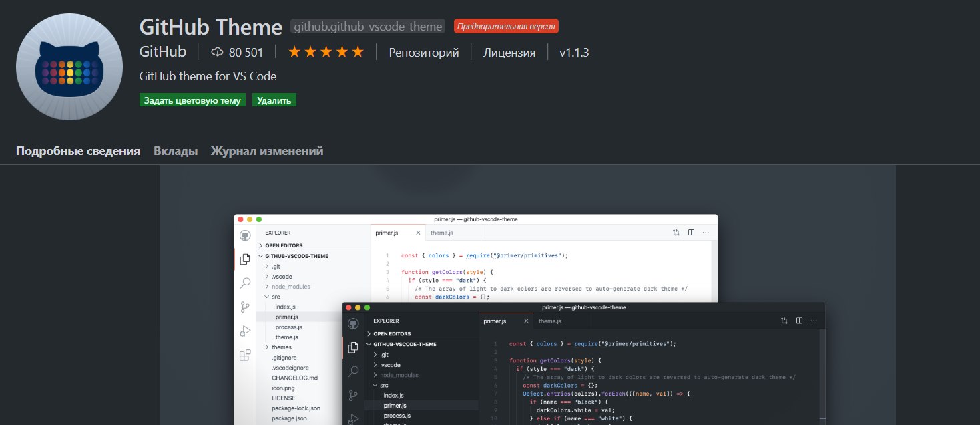Select the github.github-vscode-theme identifier text

(x=368, y=27)
